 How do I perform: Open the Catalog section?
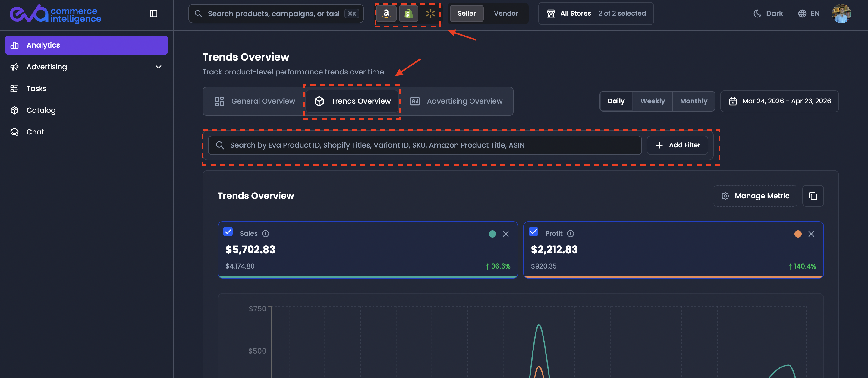click(x=86, y=110)
